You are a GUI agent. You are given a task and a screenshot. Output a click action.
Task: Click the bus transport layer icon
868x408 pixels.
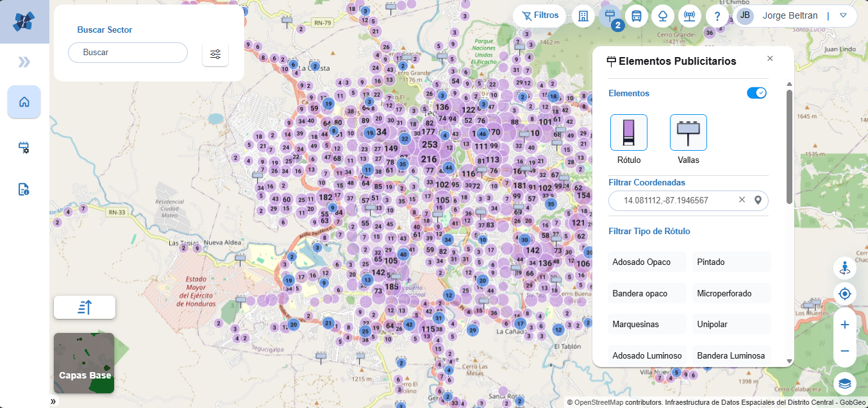[636, 16]
